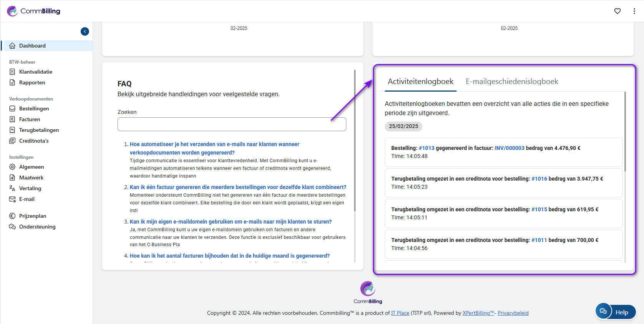The image size is (644, 324).
Task: Click the Prijzenplan euro icon
Action: click(x=12, y=216)
